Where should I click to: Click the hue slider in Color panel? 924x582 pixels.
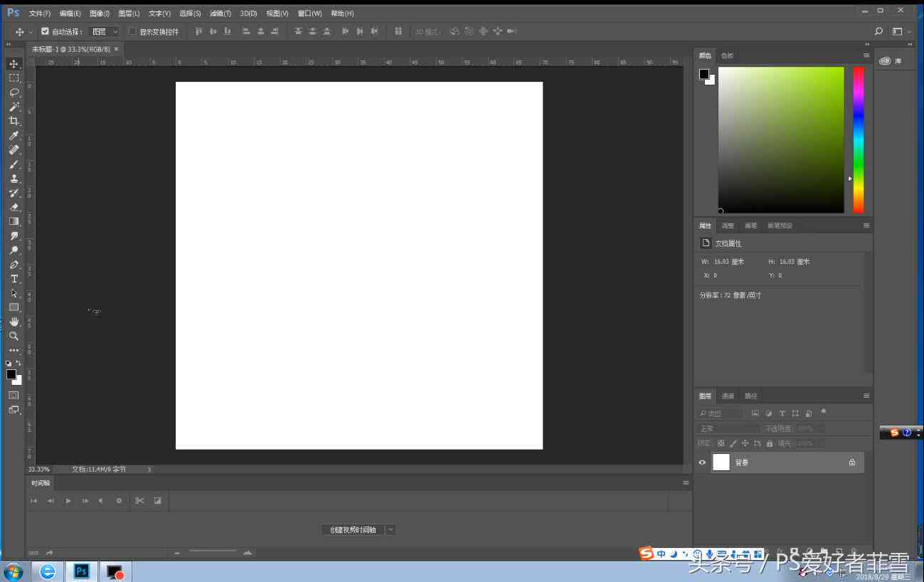[859, 140]
